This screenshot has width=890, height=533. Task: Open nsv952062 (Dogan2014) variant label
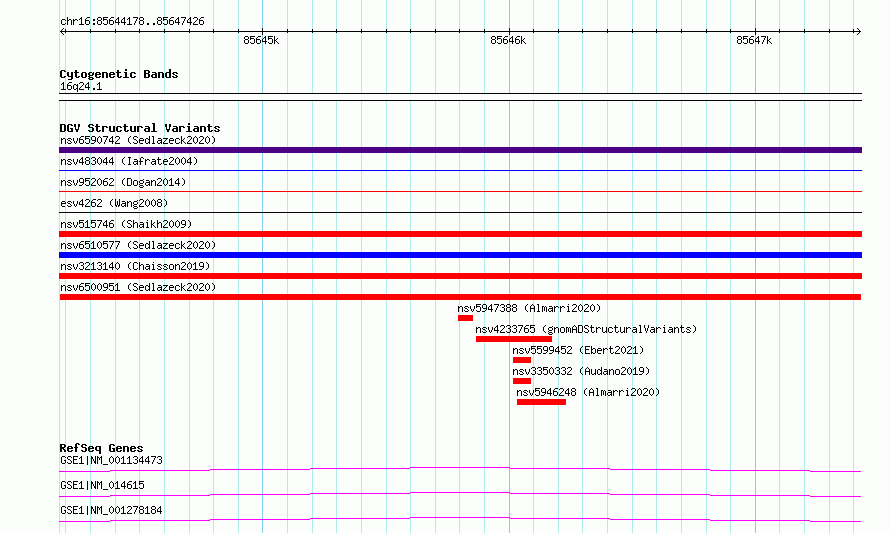pos(123,182)
